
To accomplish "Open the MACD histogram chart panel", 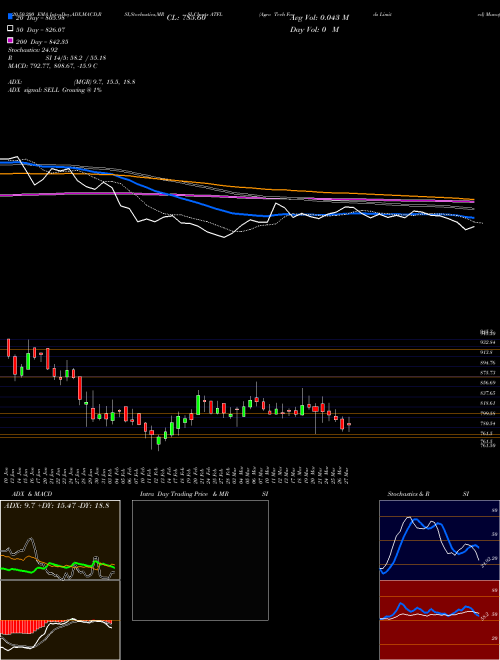I will coord(60,620).
